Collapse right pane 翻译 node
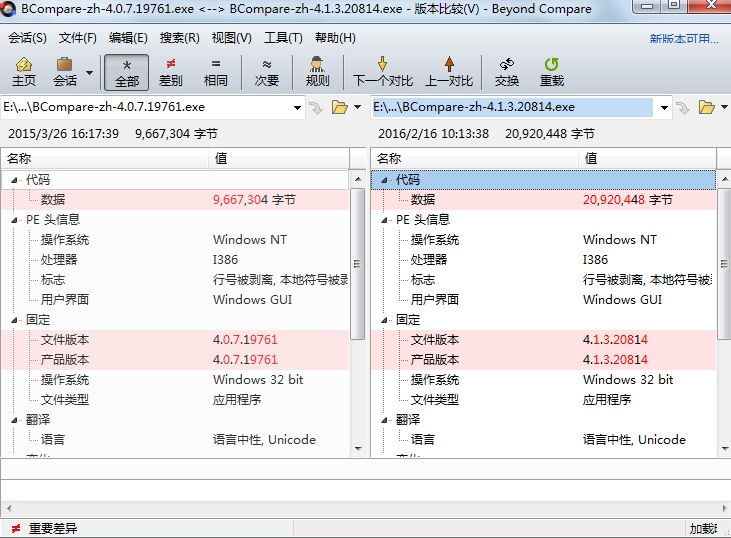This screenshot has width=731, height=538. point(384,420)
